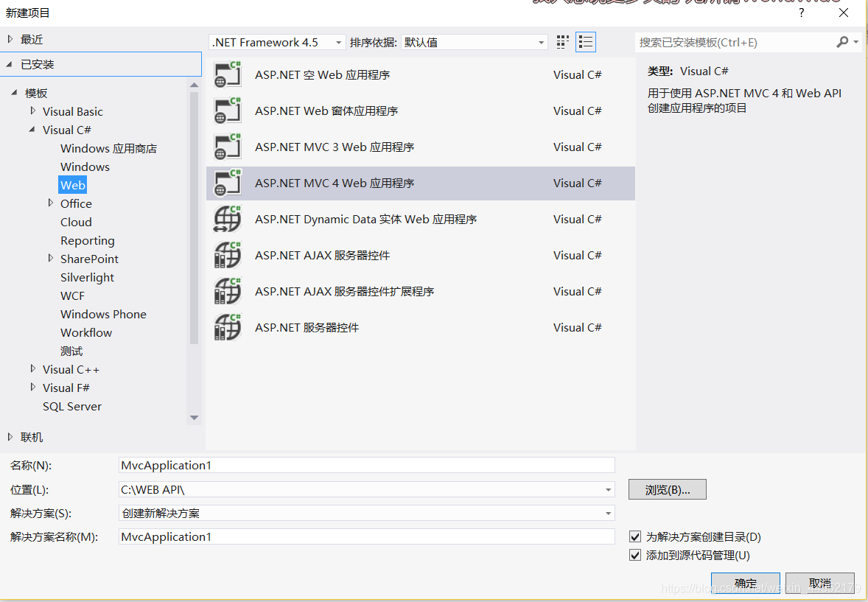Expand the SharePoint node
The image size is (868, 602).
[x=50, y=258]
